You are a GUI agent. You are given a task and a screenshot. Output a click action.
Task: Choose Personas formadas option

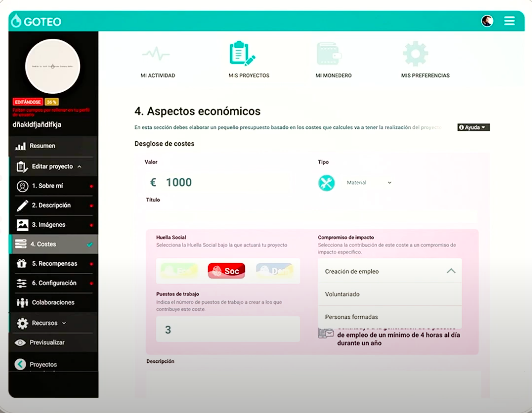point(390,317)
